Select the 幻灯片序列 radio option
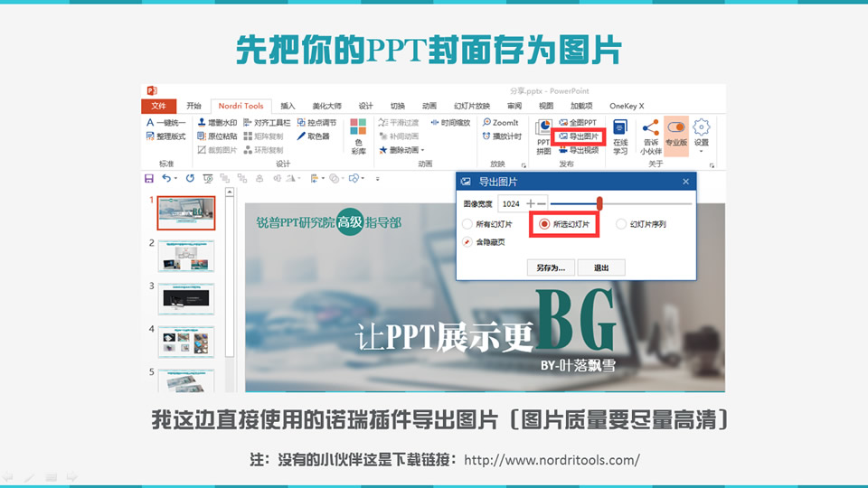 pyautogui.click(x=621, y=224)
